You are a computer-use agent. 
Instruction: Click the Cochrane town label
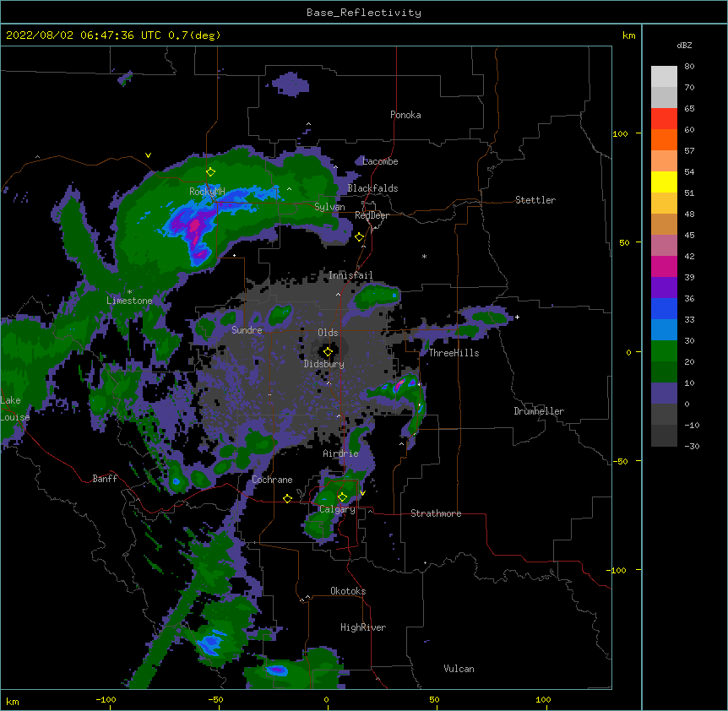click(x=272, y=480)
